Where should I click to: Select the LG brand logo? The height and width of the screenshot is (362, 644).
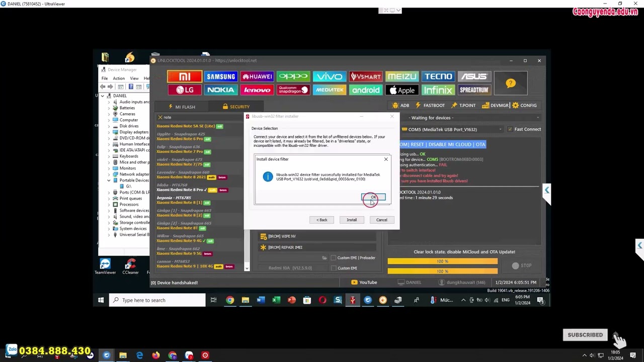(x=185, y=90)
